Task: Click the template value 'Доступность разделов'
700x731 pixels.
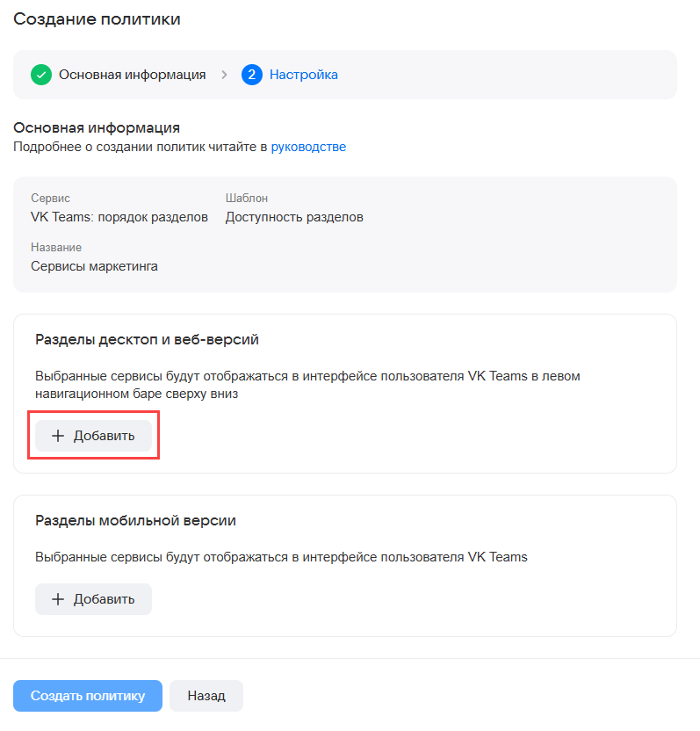Action: (294, 217)
